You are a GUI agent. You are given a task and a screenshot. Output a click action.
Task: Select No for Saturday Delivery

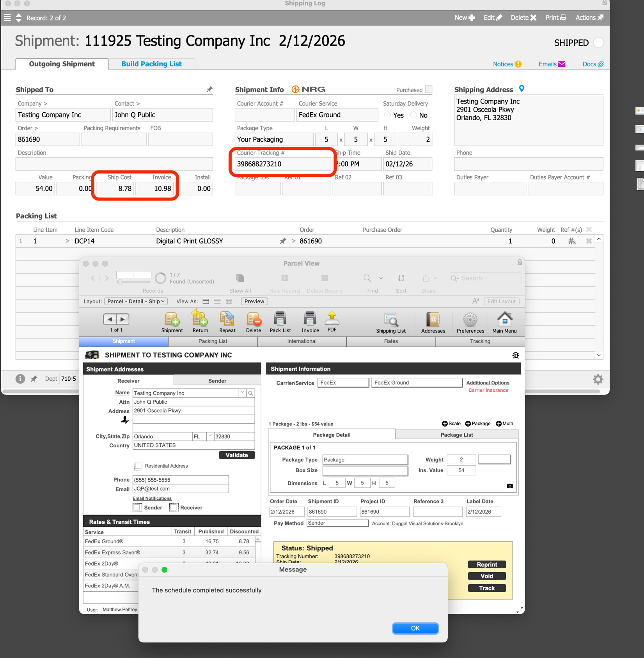413,115
